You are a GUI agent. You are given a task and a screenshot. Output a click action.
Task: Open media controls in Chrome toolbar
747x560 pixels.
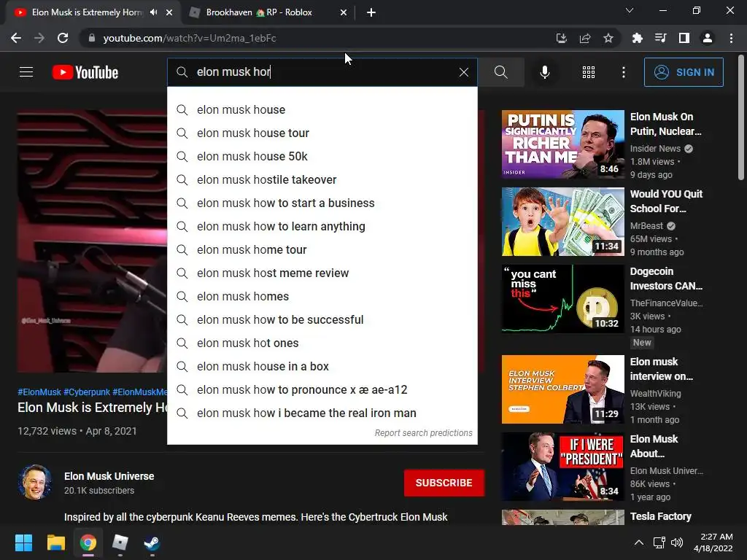click(x=660, y=38)
